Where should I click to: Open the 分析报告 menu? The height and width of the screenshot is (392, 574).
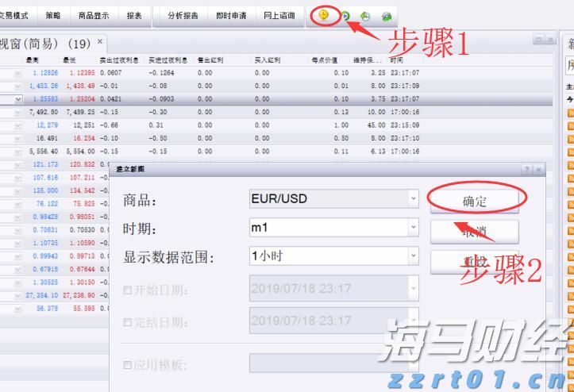pos(183,16)
